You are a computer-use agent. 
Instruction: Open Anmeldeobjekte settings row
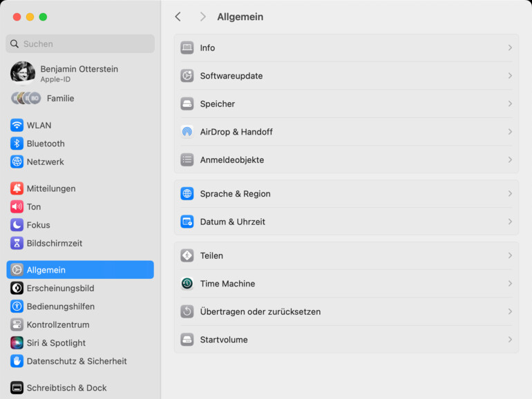tap(232, 160)
